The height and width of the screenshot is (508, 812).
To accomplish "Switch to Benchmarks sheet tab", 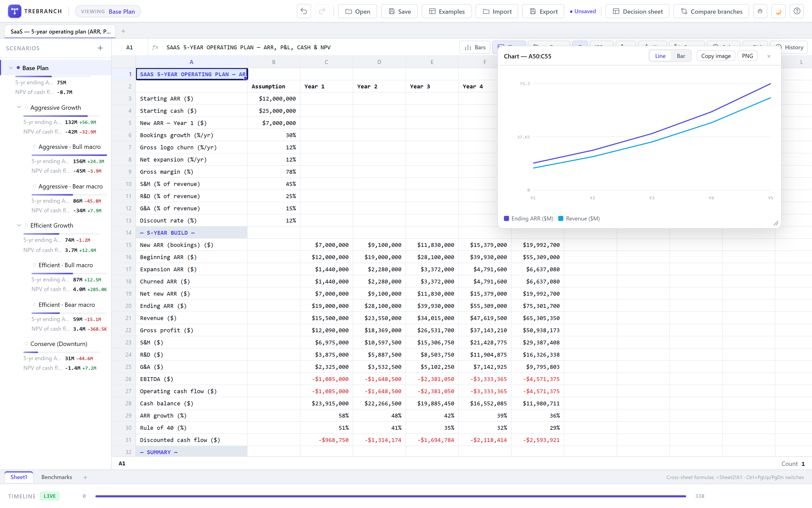I will (57, 477).
